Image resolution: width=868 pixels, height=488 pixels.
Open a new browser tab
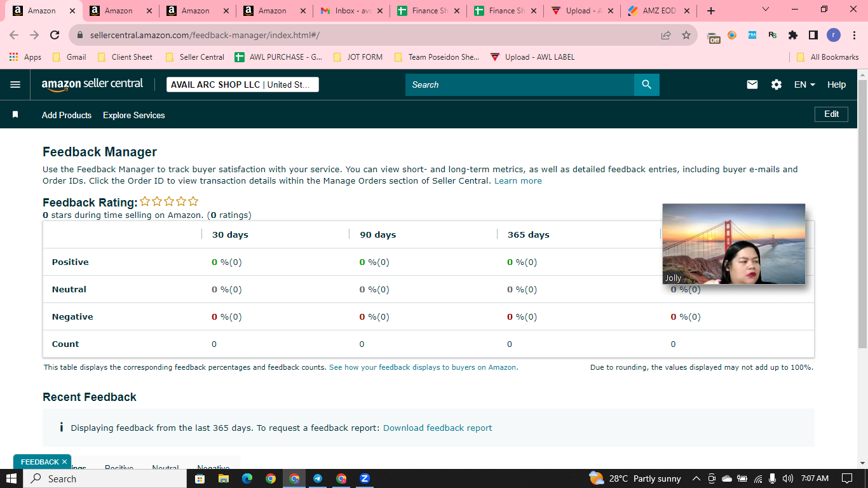point(711,11)
